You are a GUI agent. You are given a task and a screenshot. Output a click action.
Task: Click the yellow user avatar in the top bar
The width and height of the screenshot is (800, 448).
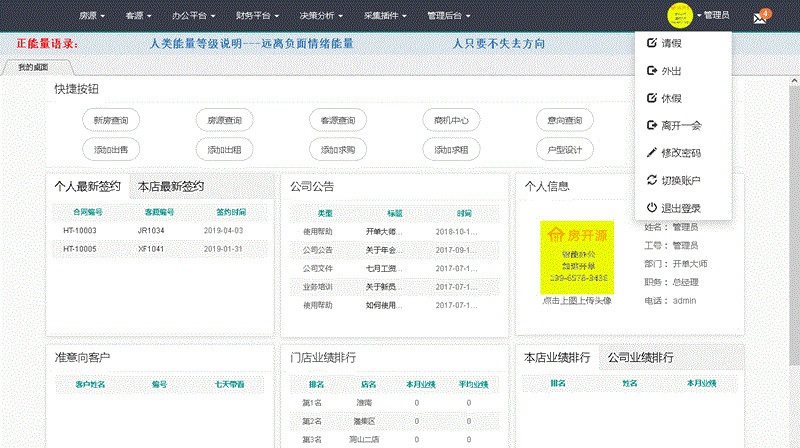pyautogui.click(x=682, y=16)
